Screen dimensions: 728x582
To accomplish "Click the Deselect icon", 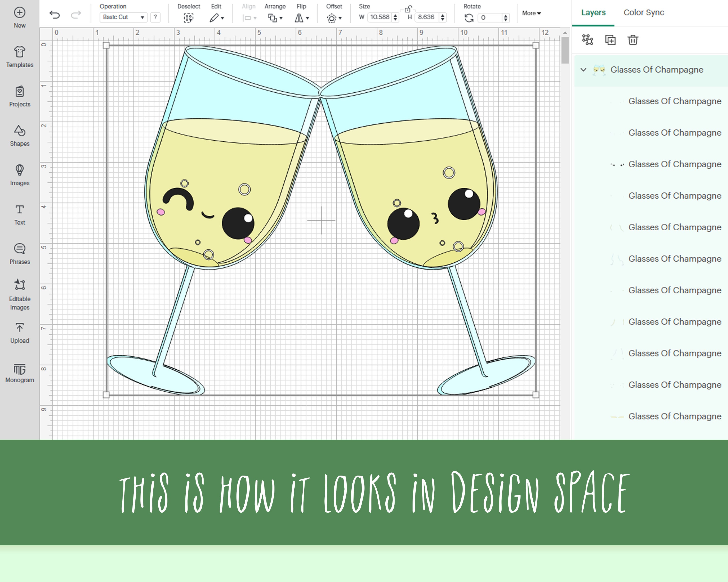I will (189, 17).
